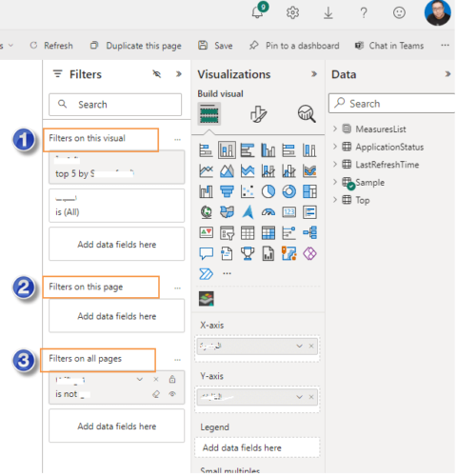Remove the 'is not' filter

coord(156,379)
